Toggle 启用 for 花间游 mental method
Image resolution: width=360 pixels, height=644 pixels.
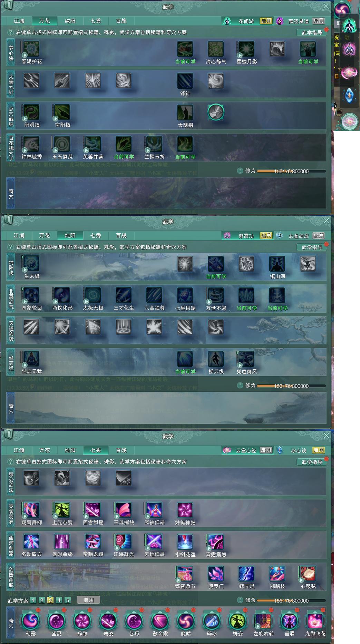click(266, 21)
